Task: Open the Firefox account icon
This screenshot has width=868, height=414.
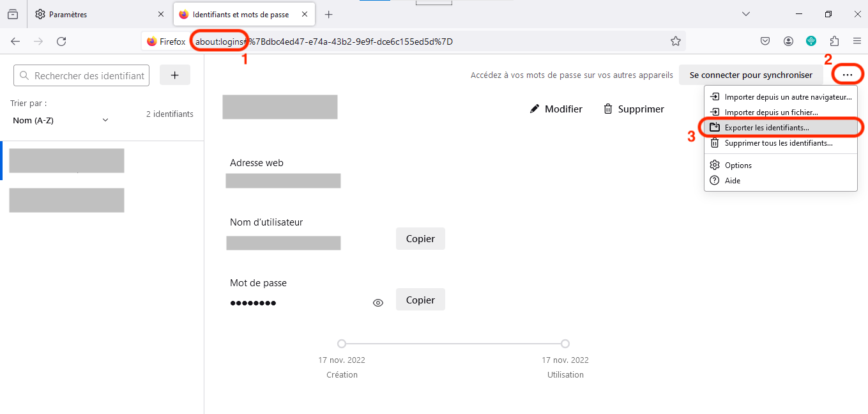Action: (788, 42)
